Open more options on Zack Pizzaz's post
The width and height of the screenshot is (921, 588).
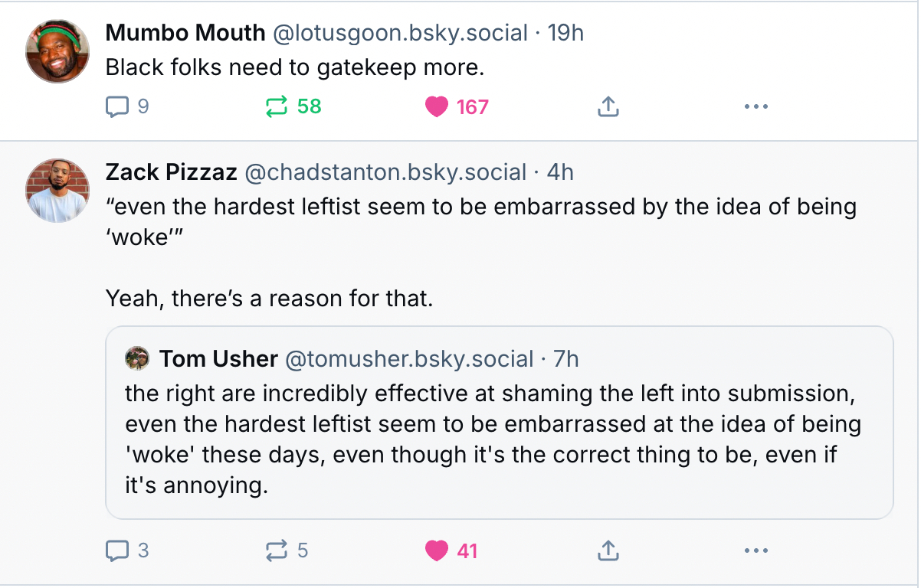click(x=755, y=550)
